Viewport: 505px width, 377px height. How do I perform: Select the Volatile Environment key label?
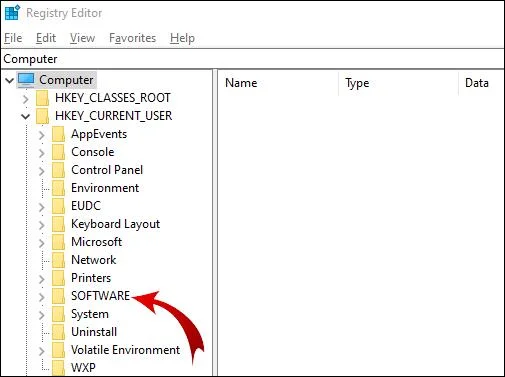[x=125, y=350]
